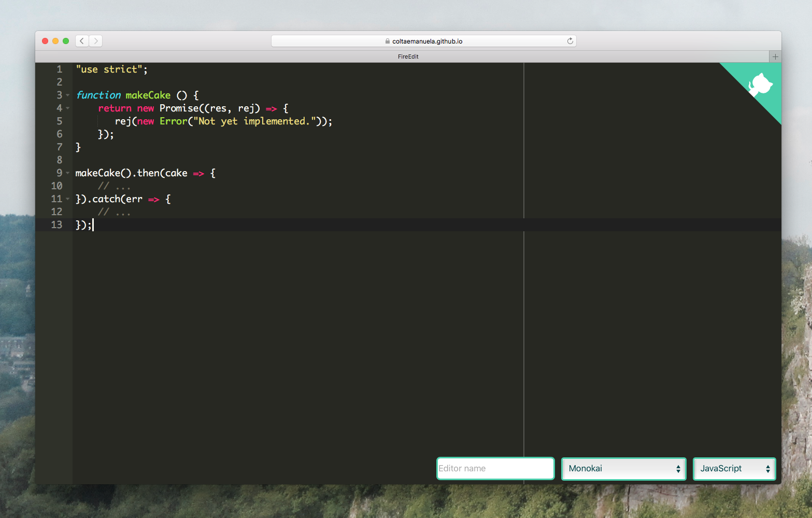Viewport: 812px width, 518px height.
Task: Click line number 8 in the gutter
Action: click(59, 160)
